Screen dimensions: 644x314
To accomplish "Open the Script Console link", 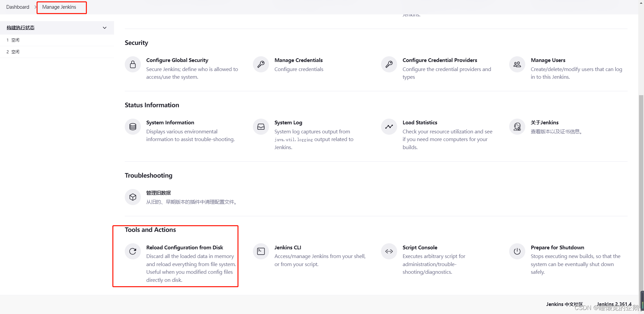I will tap(420, 248).
